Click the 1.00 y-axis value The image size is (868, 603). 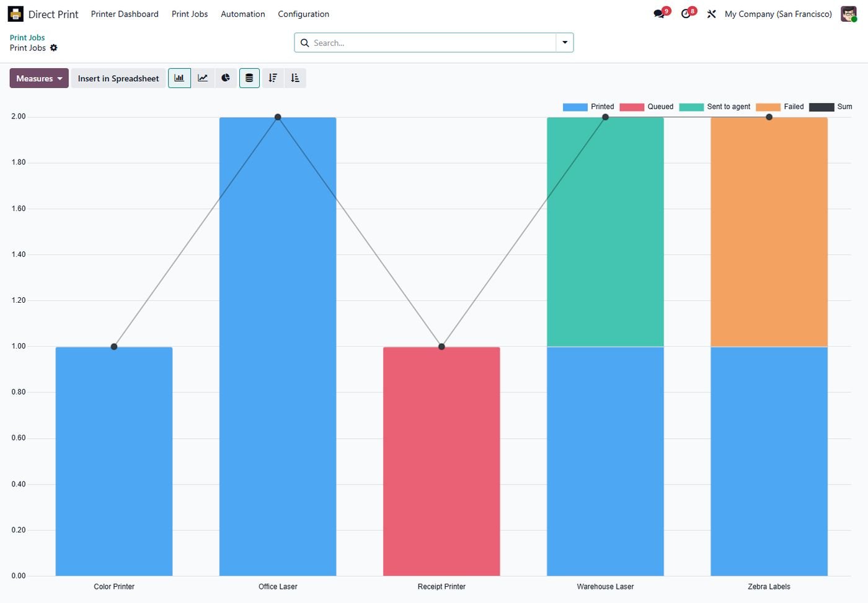(19, 346)
